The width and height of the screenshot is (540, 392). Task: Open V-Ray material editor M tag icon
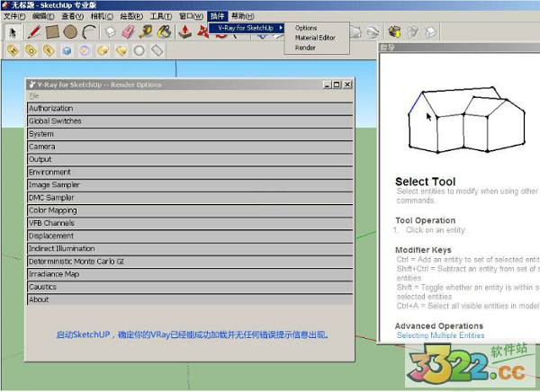(x=13, y=50)
